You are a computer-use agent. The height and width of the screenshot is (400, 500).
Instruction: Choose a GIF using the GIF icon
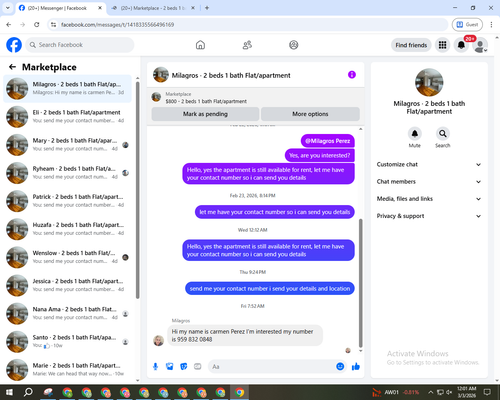(x=198, y=367)
